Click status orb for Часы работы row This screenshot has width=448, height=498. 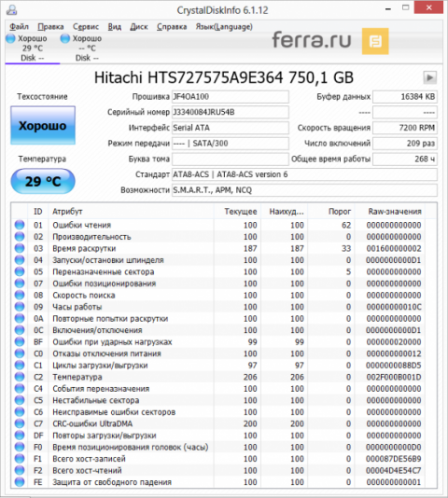[x=20, y=307]
